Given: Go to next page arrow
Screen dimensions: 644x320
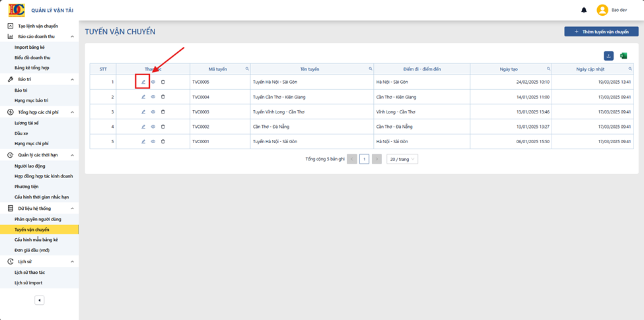Looking at the screenshot, I should 376,159.
